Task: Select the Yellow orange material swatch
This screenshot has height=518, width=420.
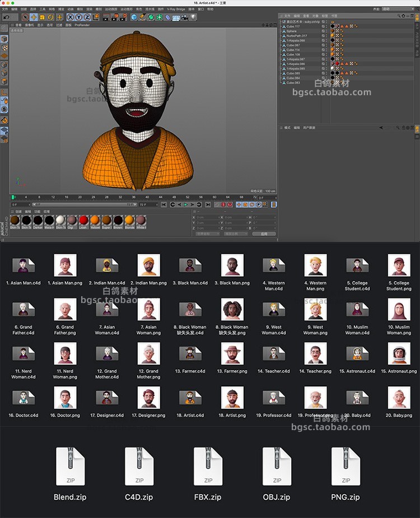Action: 95,222
